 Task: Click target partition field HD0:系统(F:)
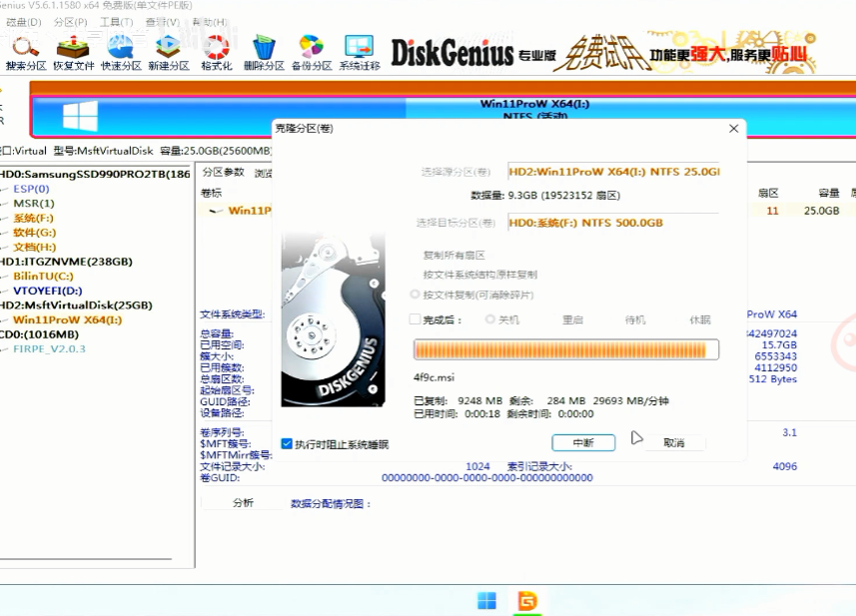(613, 223)
